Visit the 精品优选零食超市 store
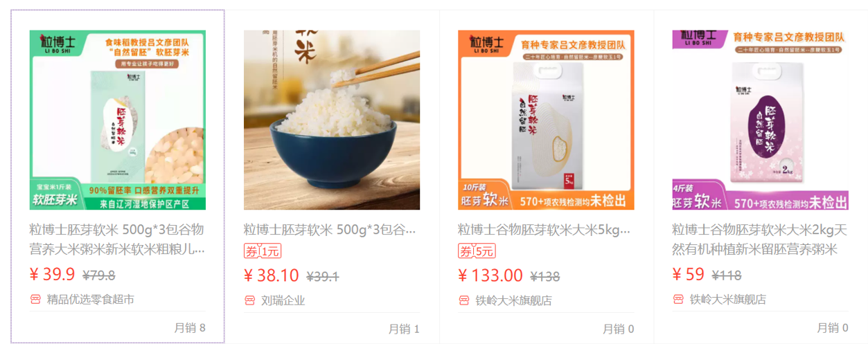This screenshot has width=868, height=344. click(x=90, y=299)
